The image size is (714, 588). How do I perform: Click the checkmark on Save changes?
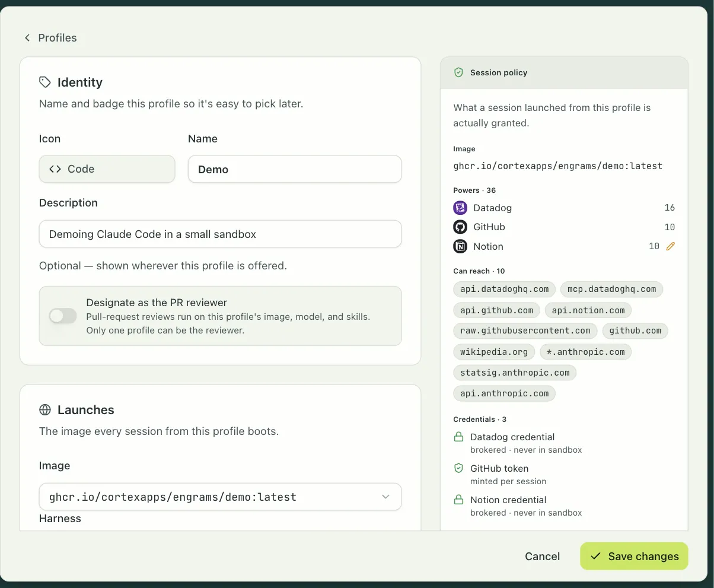[596, 556]
